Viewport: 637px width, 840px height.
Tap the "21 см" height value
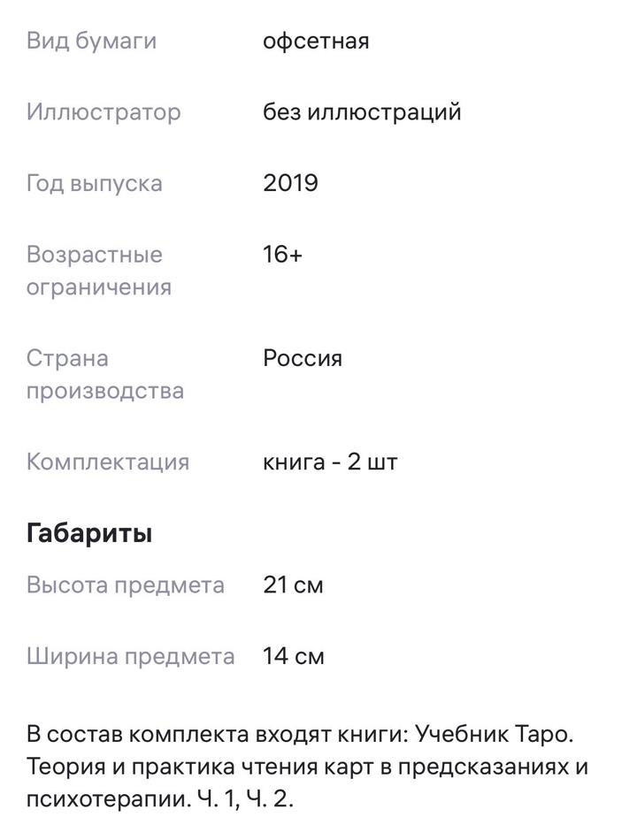point(293,585)
